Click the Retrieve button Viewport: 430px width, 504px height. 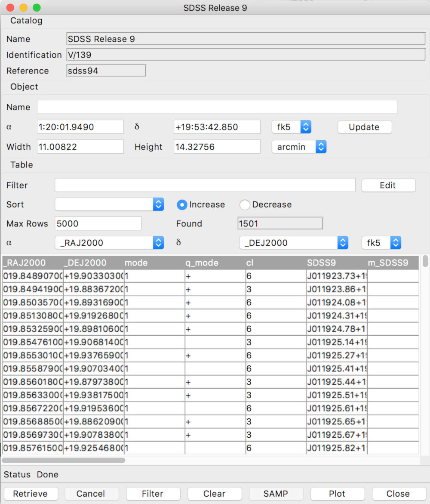pyautogui.click(x=30, y=494)
